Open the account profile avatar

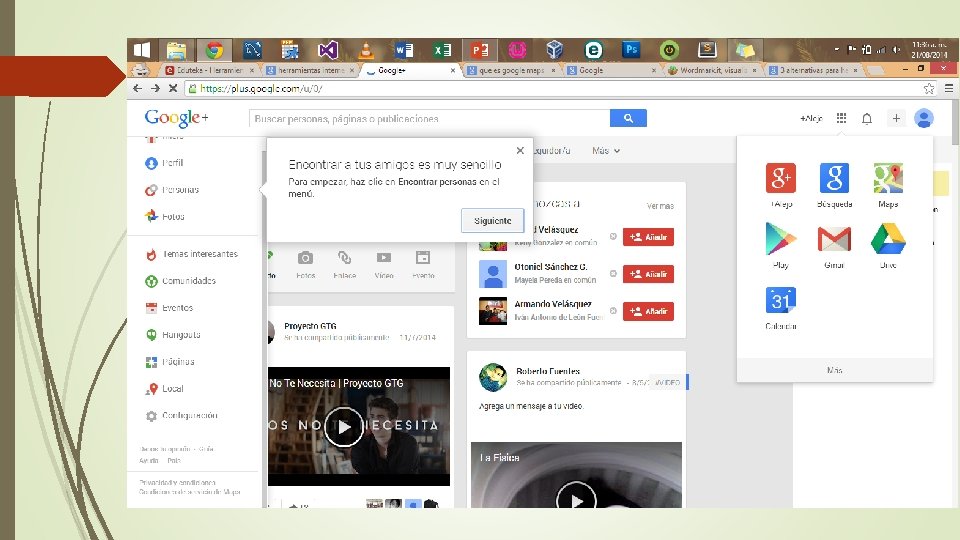pos(923,118)
